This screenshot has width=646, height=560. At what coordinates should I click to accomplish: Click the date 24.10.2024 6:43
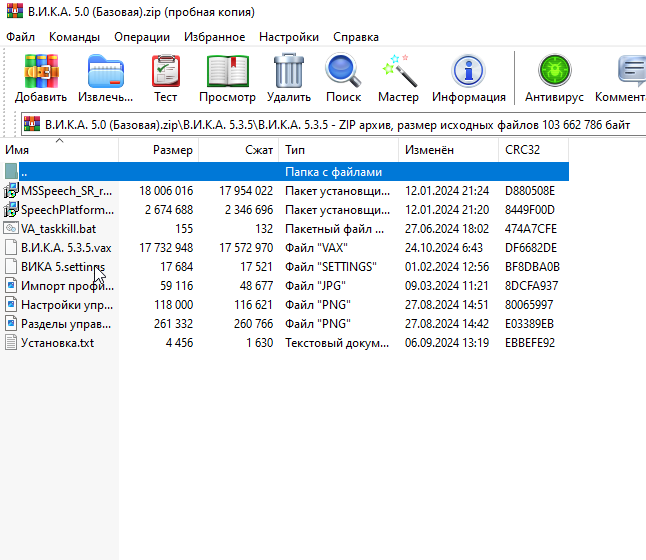coord(444,248)
